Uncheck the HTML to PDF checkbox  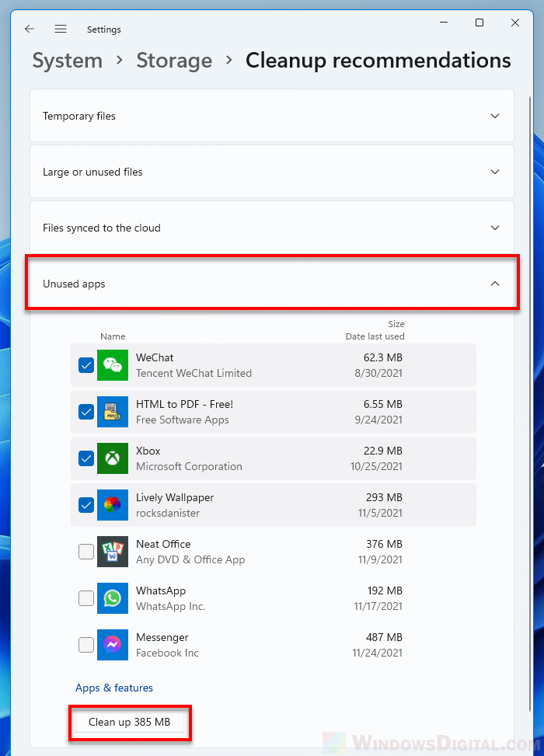86,412
